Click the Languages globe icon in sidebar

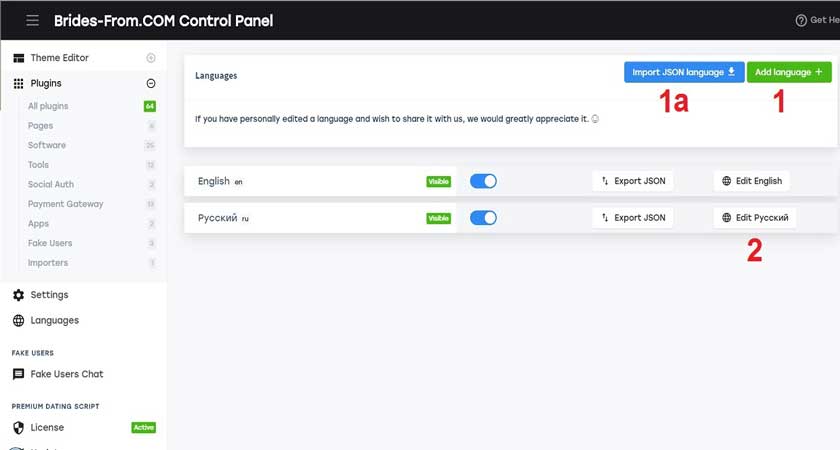19,320
